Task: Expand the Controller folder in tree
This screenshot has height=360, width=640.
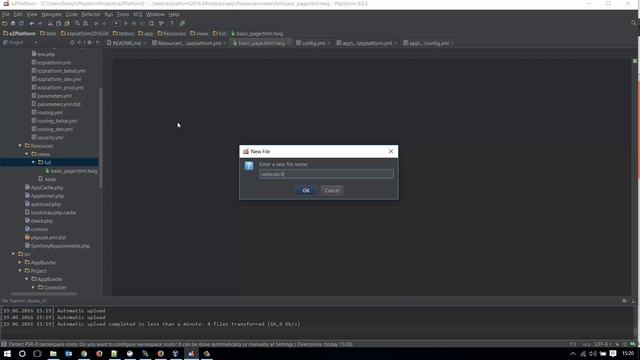Action: click(33, 288)
